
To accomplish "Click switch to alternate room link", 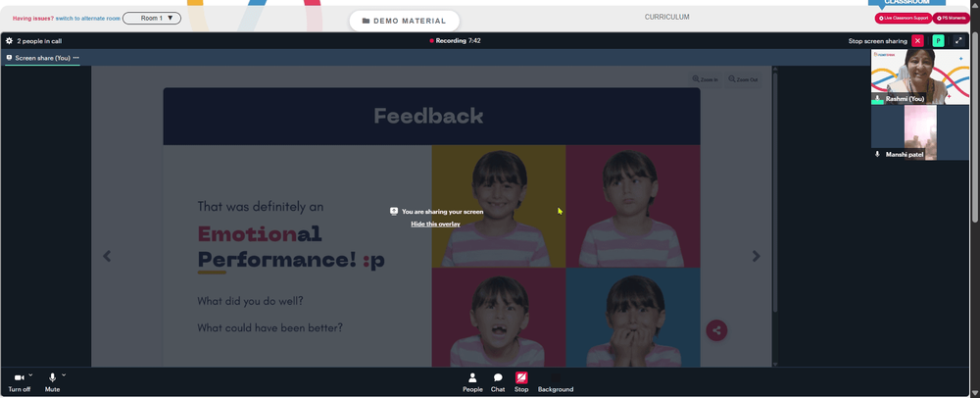I will pyautogui.click(x=87, y=18).
